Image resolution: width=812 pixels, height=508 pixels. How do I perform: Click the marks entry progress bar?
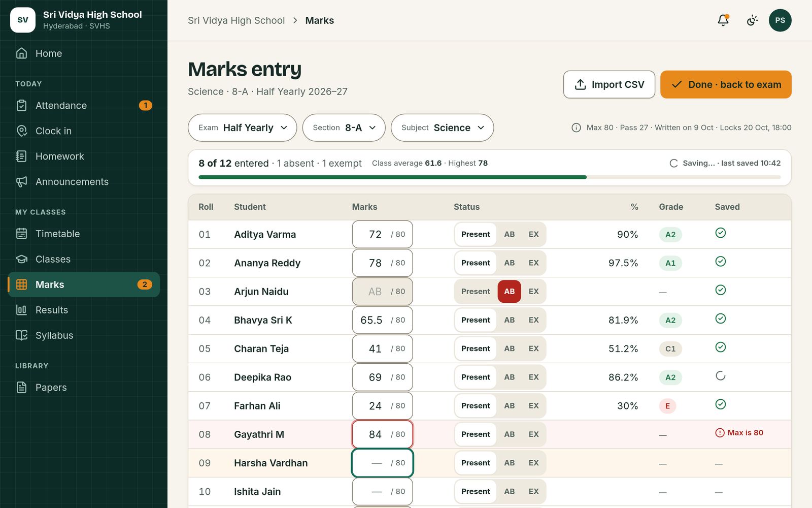point(490,177)
